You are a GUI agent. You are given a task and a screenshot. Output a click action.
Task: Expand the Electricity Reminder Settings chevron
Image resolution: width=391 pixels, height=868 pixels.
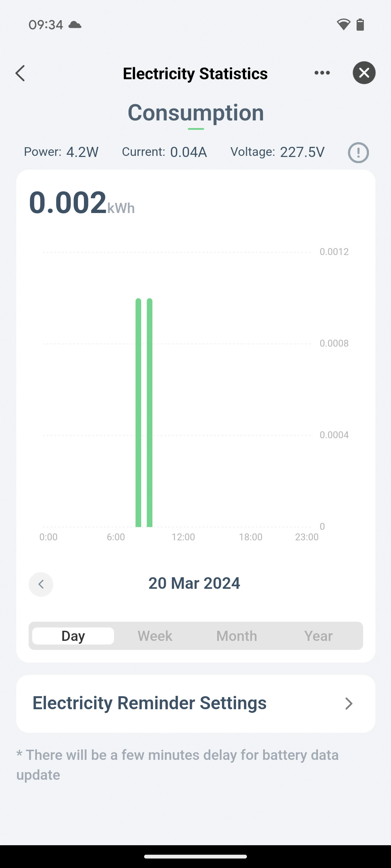click(348, 703)
